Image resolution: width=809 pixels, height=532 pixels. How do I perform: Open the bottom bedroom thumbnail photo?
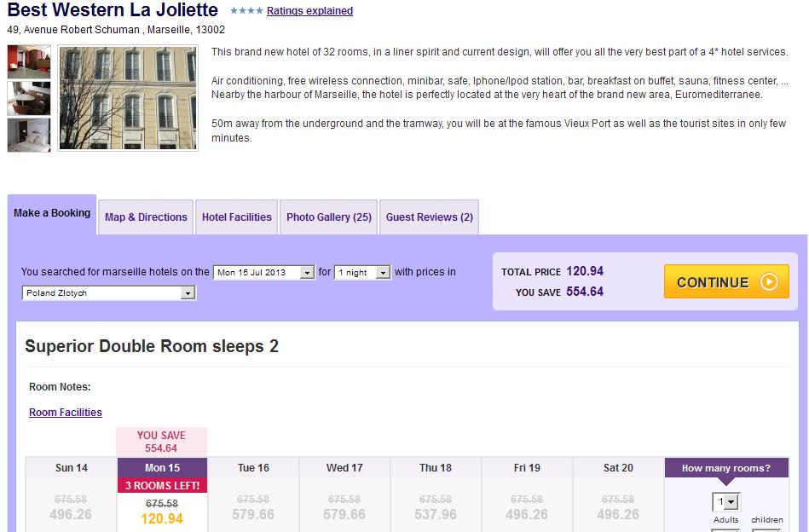(29, 135)
